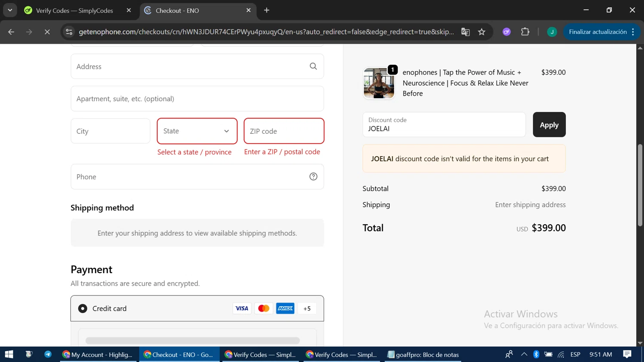
Task: Check the battery tray icon
Action: [548, 354]
